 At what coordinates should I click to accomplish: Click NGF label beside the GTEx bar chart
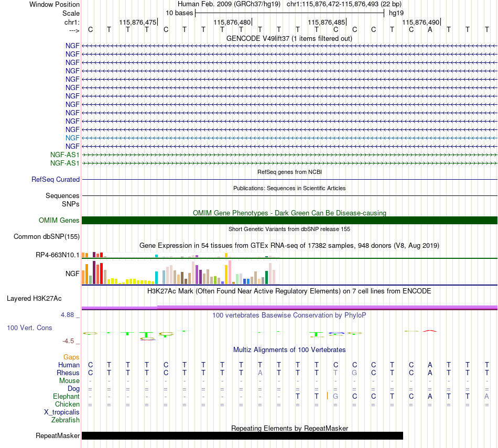(72, 274)
